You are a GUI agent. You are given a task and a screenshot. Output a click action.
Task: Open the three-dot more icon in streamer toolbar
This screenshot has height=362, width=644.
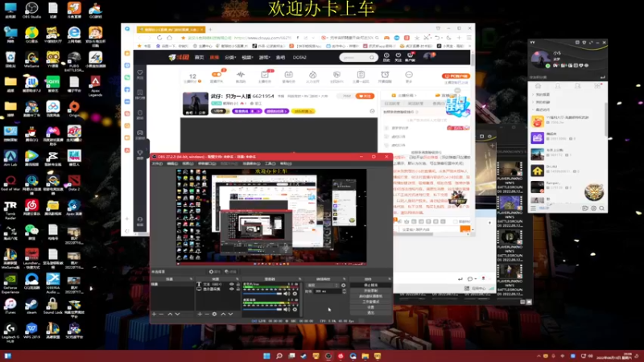pyautogui.click(x=409, y=76)
